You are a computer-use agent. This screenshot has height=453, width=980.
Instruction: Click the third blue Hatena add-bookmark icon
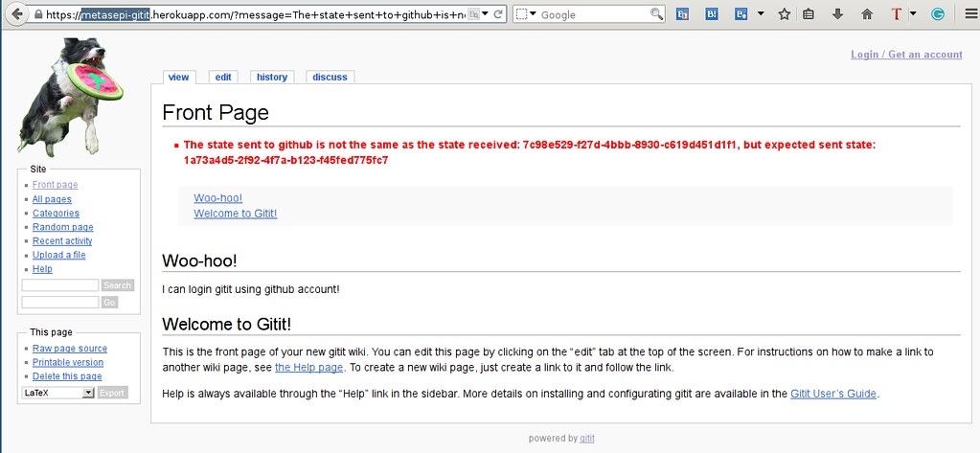click(741, 13)
